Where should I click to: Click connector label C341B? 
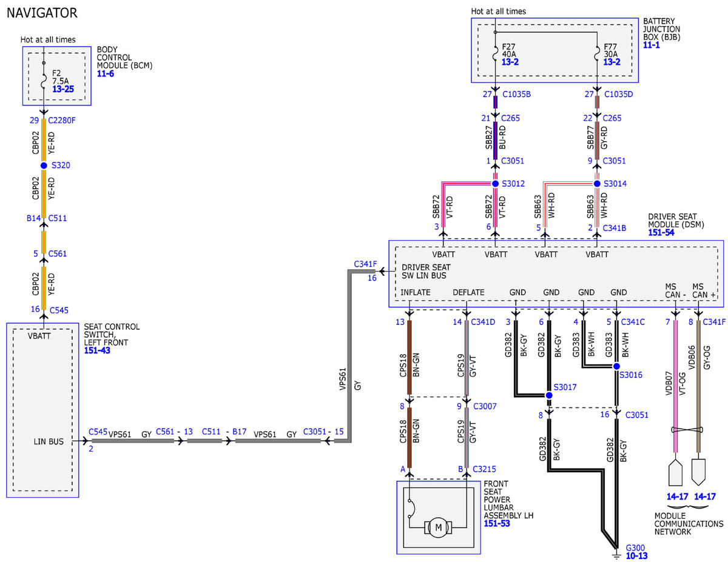point(616,228)
